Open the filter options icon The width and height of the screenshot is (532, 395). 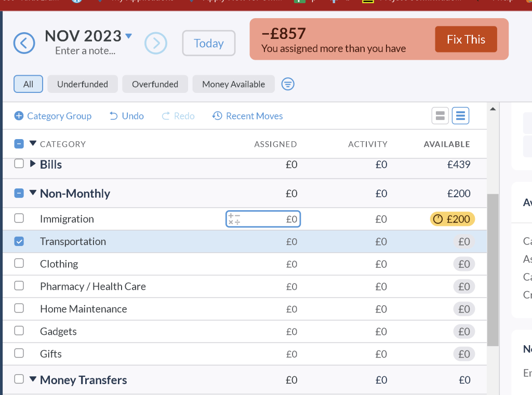pyautogui.click(x=288, y=84)
